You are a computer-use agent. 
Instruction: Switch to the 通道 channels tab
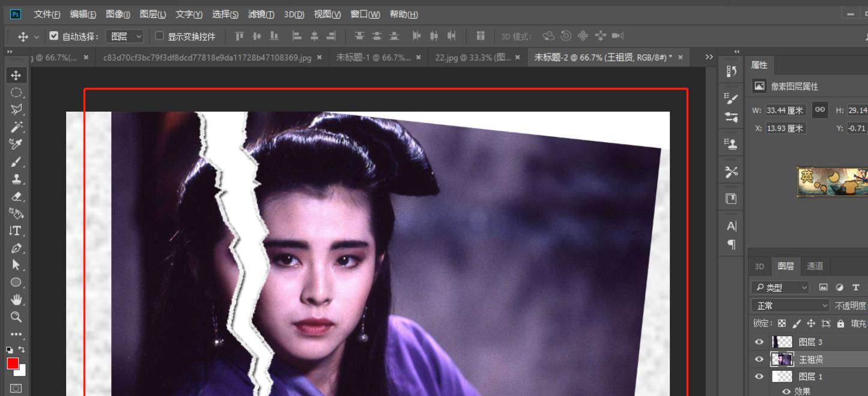815,266
